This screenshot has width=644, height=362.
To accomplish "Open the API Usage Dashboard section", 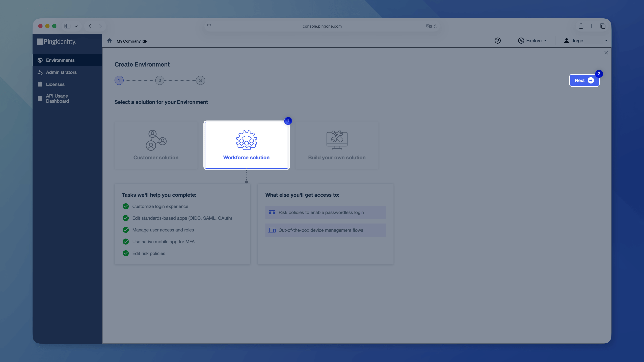I will [67, 98].
